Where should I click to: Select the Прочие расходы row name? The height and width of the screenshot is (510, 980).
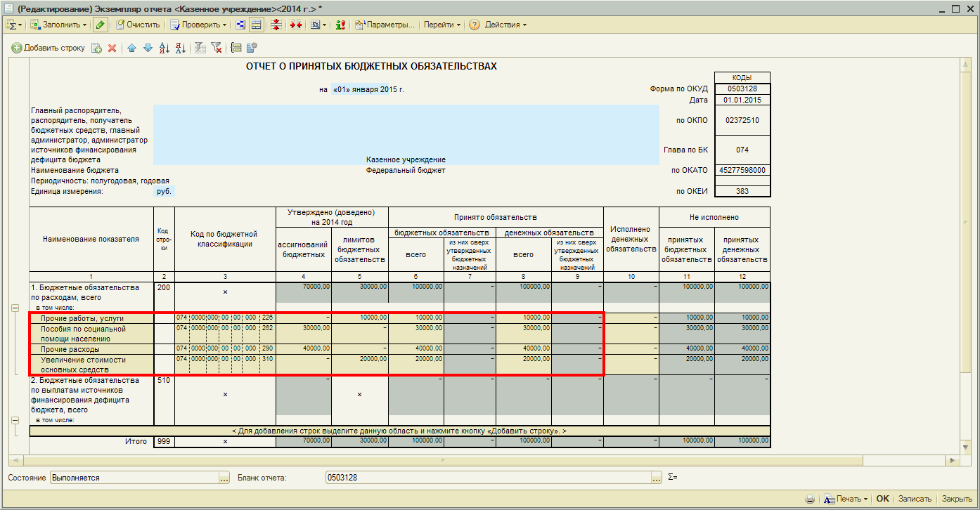[x=91, y=349]
